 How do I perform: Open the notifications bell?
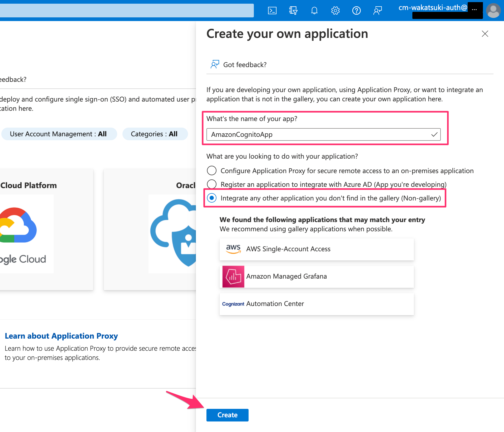coord(314,11)
